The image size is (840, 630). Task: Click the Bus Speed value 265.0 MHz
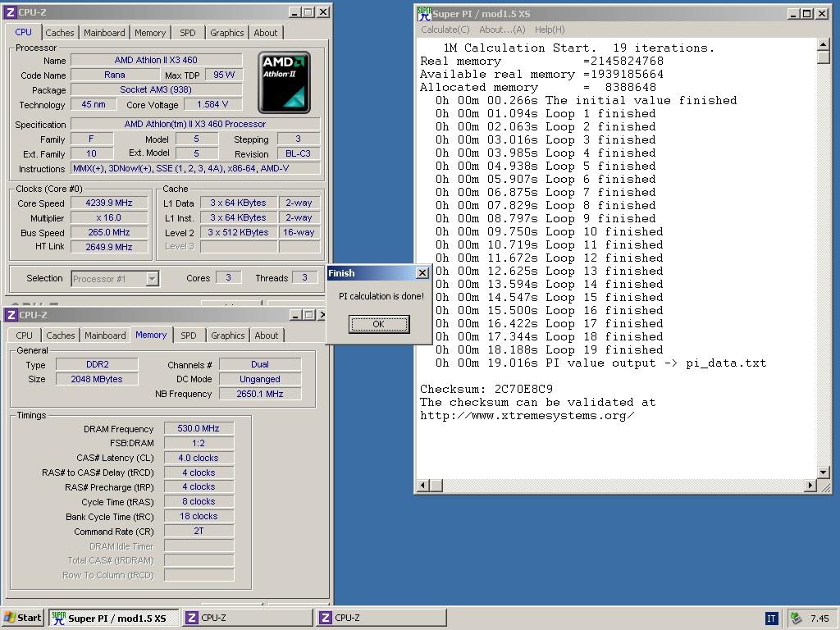point(109,232)
